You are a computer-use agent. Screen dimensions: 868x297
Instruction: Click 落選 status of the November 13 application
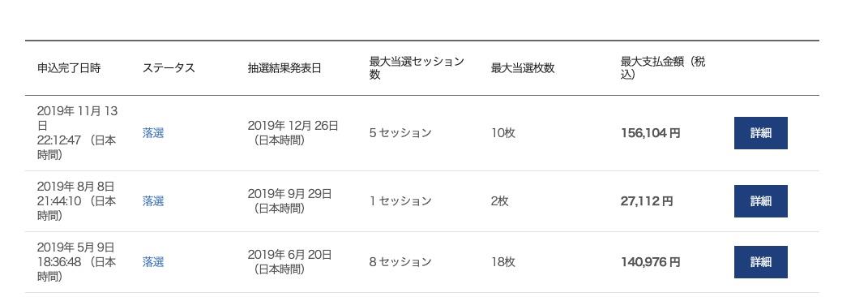(x=153, y=133)
